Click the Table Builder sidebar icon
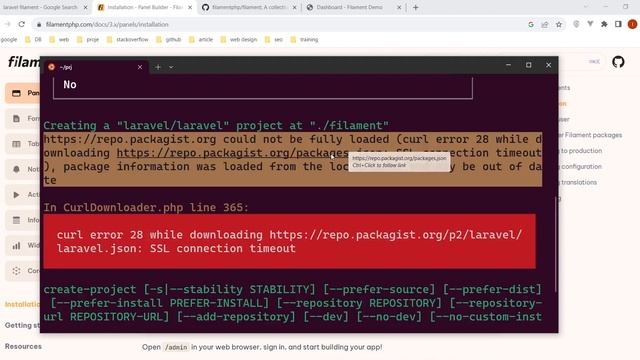 [x=16, y=144]
